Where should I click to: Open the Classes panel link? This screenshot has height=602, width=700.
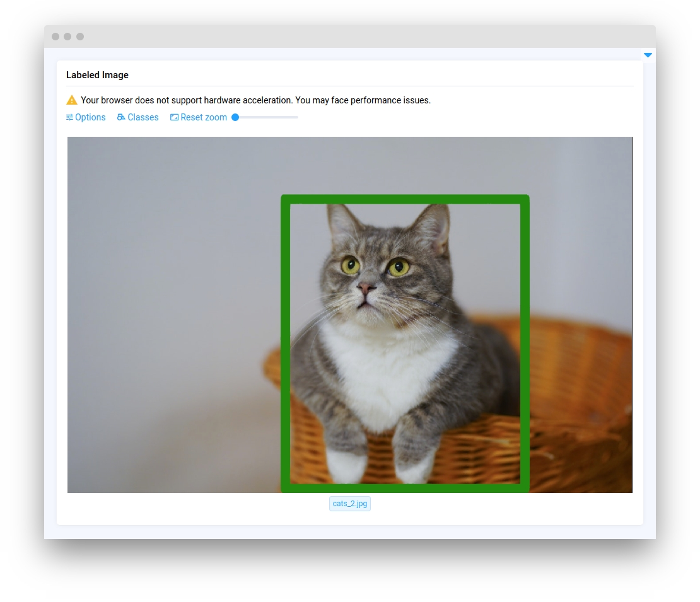(x=137, y=117)
